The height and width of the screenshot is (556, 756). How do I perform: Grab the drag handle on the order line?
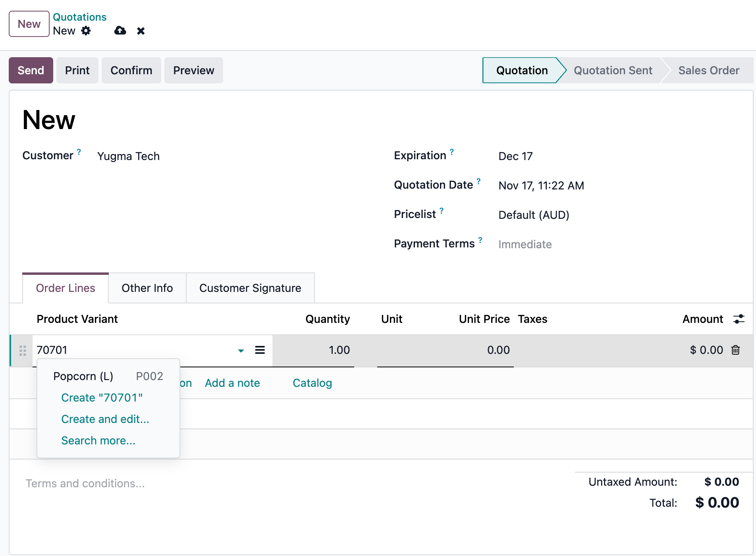click(22, 350)
